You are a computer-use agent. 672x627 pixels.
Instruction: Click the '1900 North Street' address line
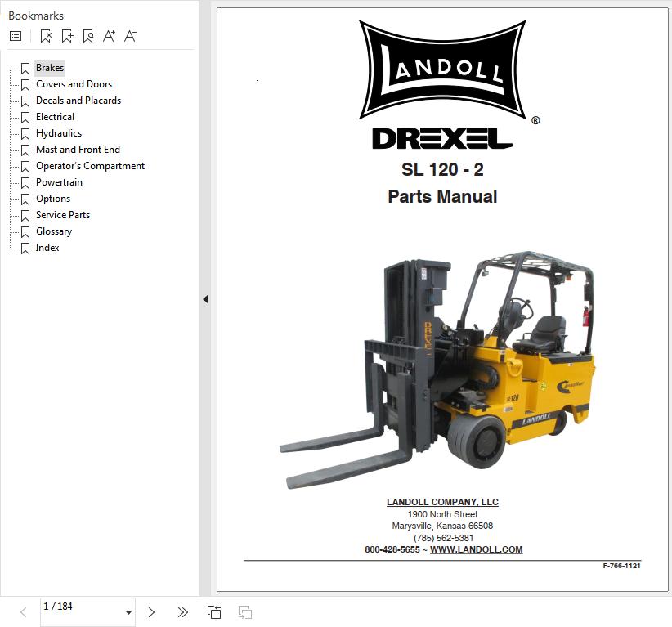pos(442,514)
